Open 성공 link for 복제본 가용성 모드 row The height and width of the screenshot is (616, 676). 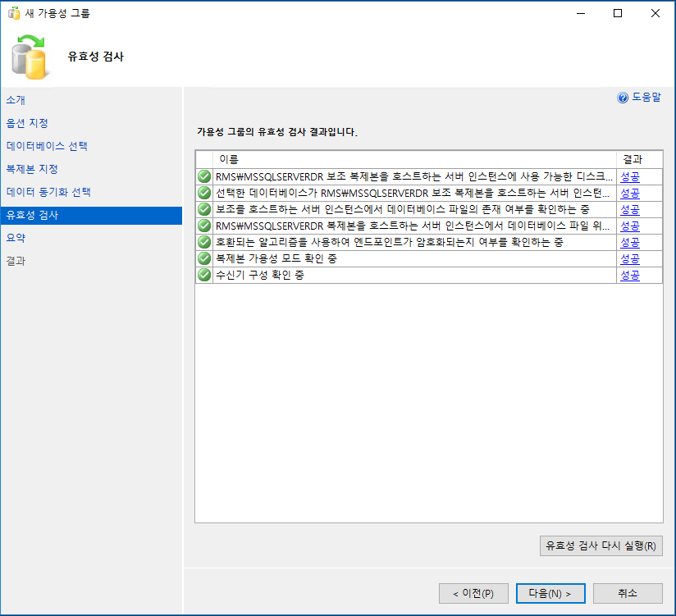pyautogui.click(x=629, y=258)
